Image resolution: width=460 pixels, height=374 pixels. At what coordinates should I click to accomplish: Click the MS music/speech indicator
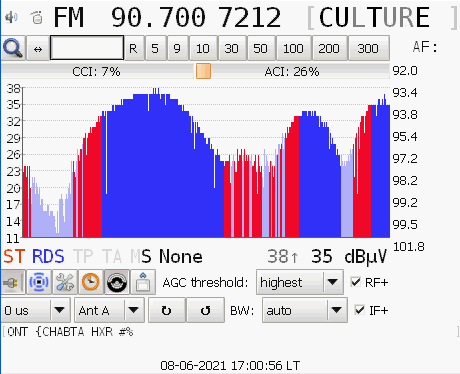(141, 257)
